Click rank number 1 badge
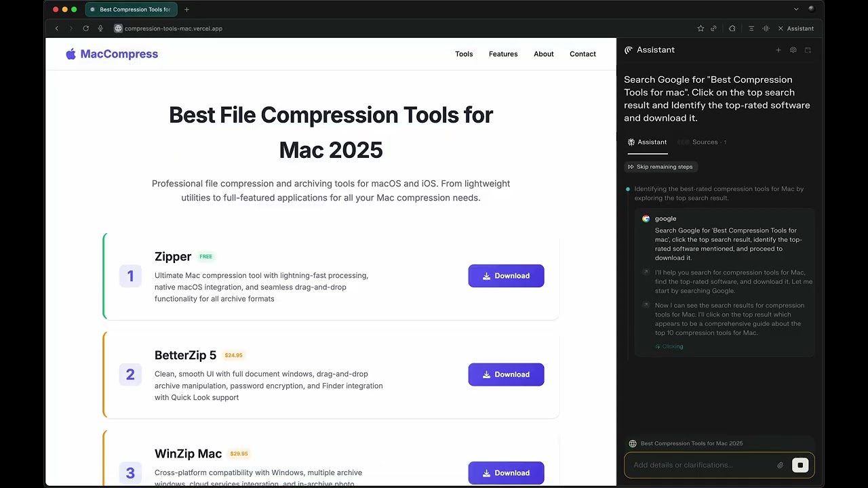 click(130, 276)
